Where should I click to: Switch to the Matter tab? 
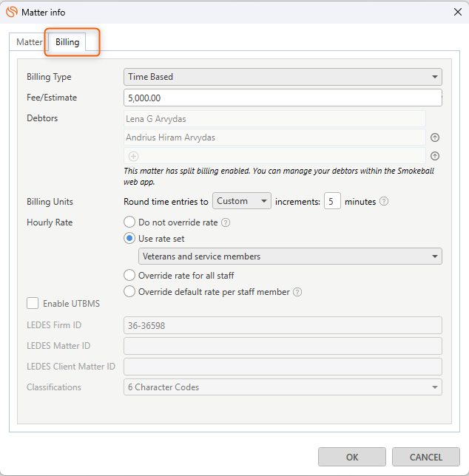30,42
